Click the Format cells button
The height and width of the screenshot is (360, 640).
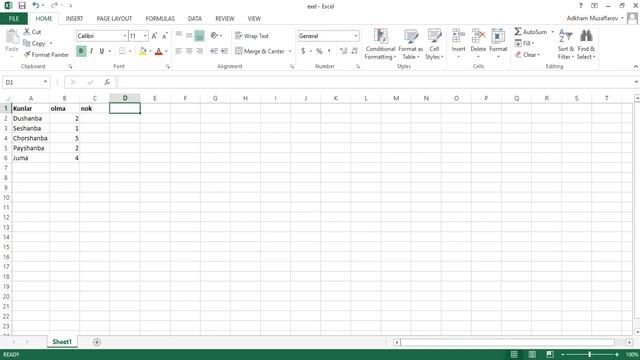(498, 44)
